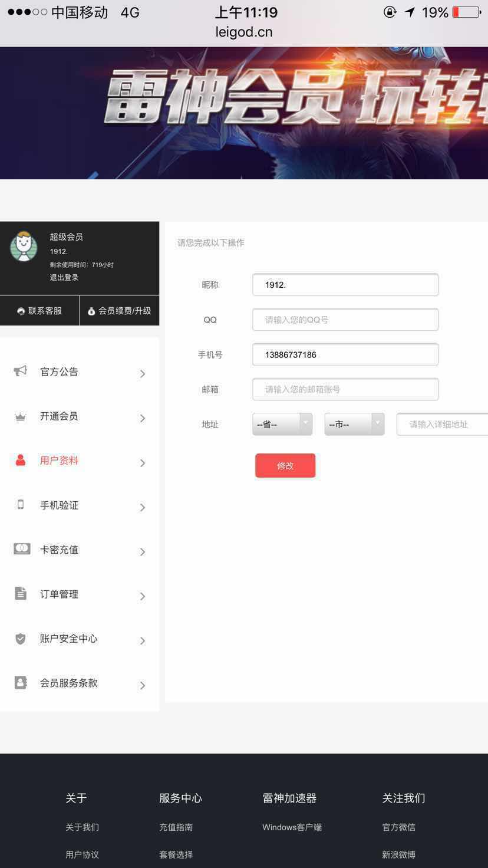Click the 联系客服 button

point(39,311)
